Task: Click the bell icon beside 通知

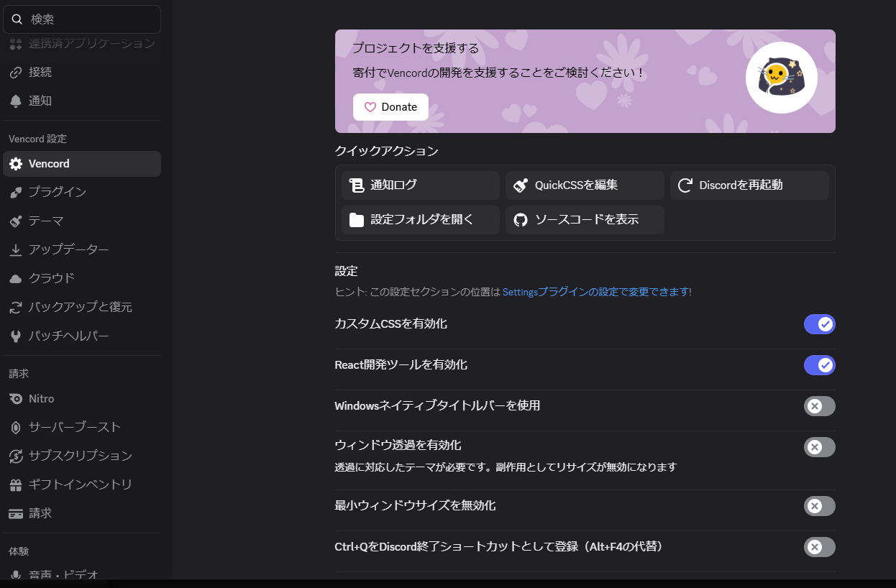Action: [x=16, y=101]
